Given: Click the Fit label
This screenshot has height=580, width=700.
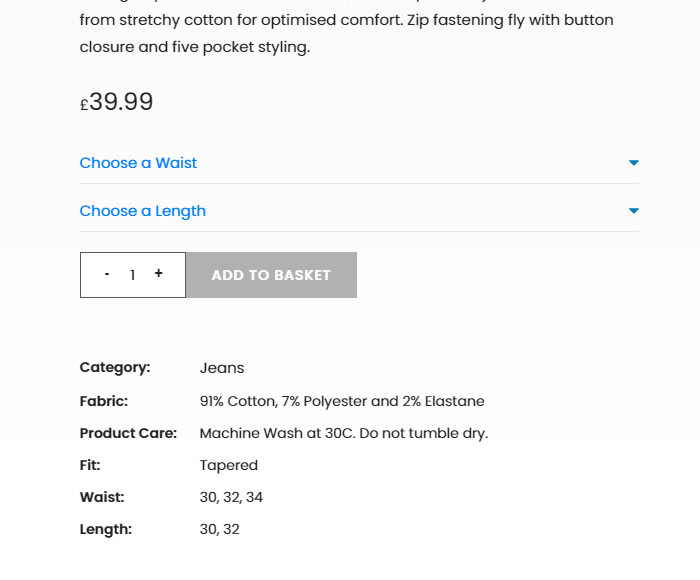Looking at the screenshot, I should click(90, 465).
